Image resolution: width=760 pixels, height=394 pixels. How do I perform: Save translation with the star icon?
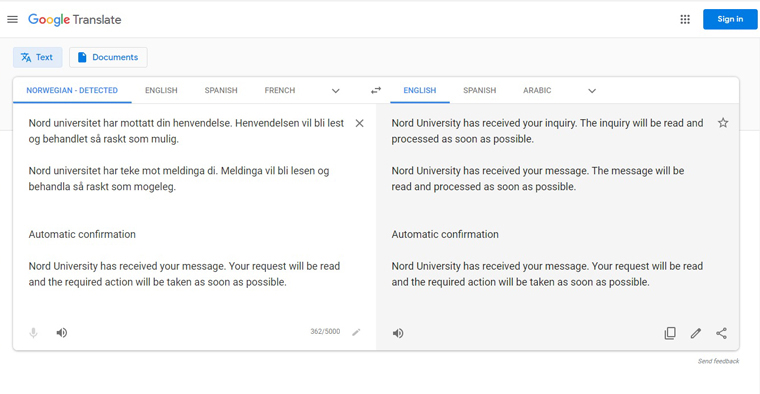(723, 123)
